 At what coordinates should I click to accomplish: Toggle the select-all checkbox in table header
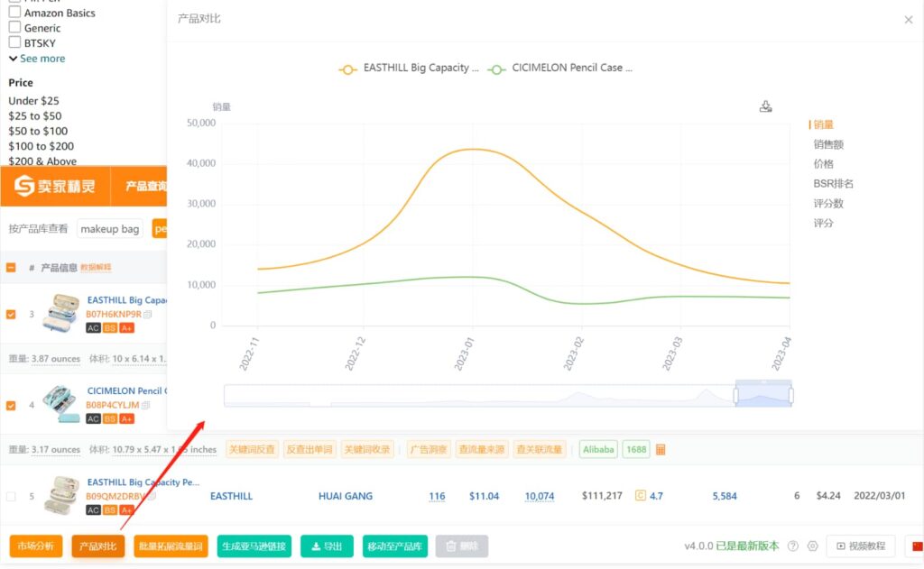click(11, 268)
